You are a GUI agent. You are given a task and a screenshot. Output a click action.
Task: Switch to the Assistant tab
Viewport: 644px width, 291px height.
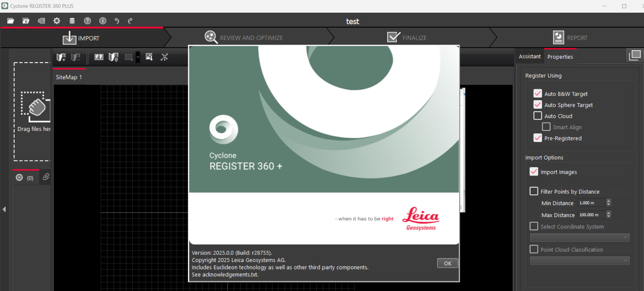point(530,56)
